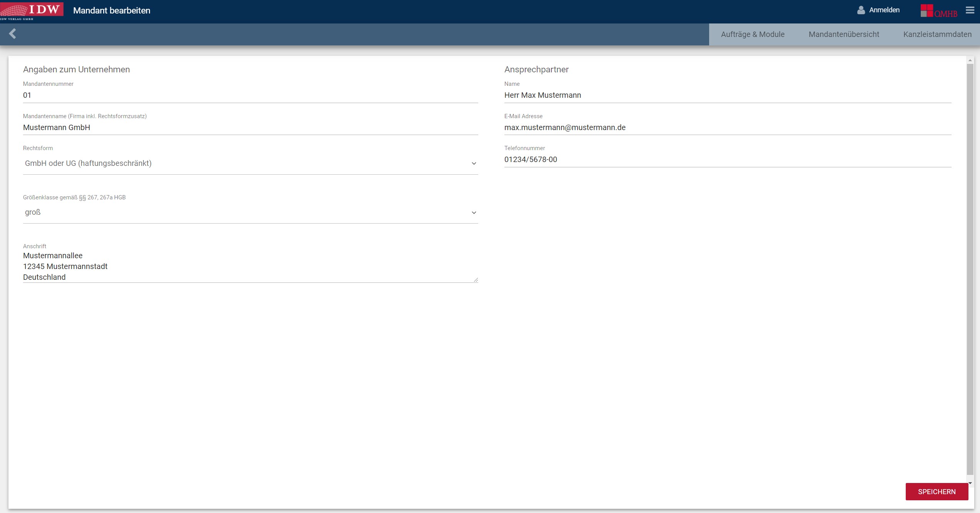Click the Anmelden link

click(884, 10)
